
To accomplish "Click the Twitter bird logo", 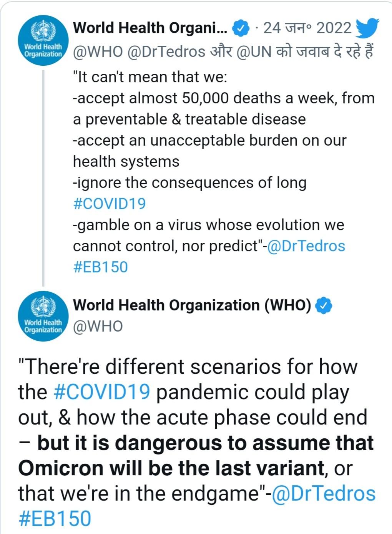I will point(367,28).
